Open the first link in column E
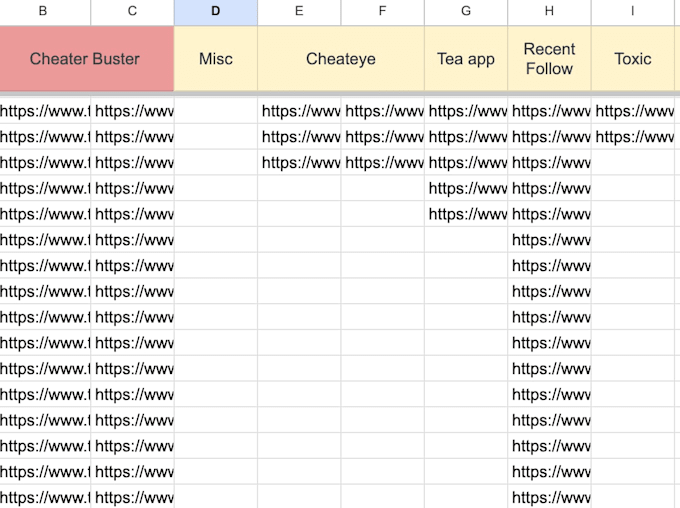This screenshot has width=680, height=508. click(x=301, y=111)
